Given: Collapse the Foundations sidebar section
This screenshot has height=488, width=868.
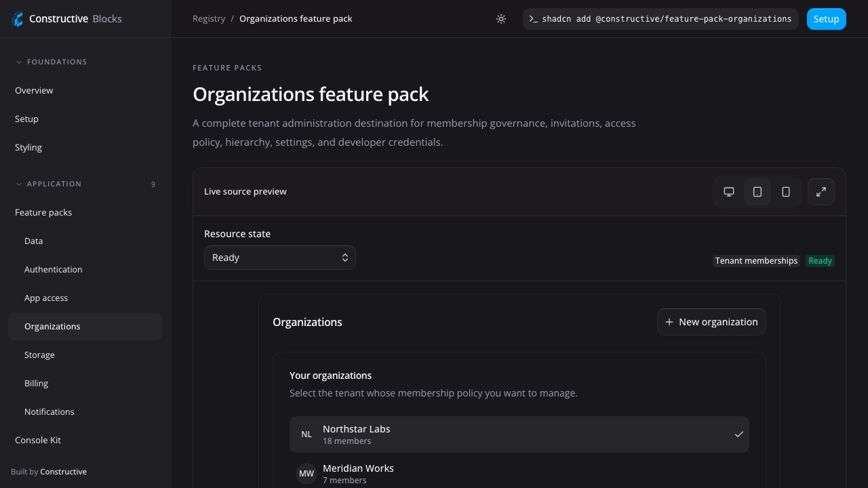Looking at the screenshot, I should 52,62.
